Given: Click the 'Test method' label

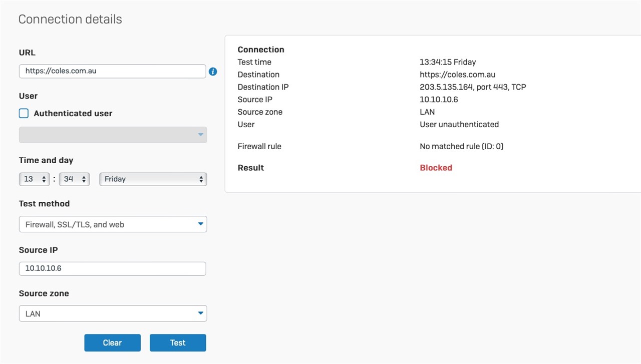Looking at the screenshot, I should coord(45,204).
